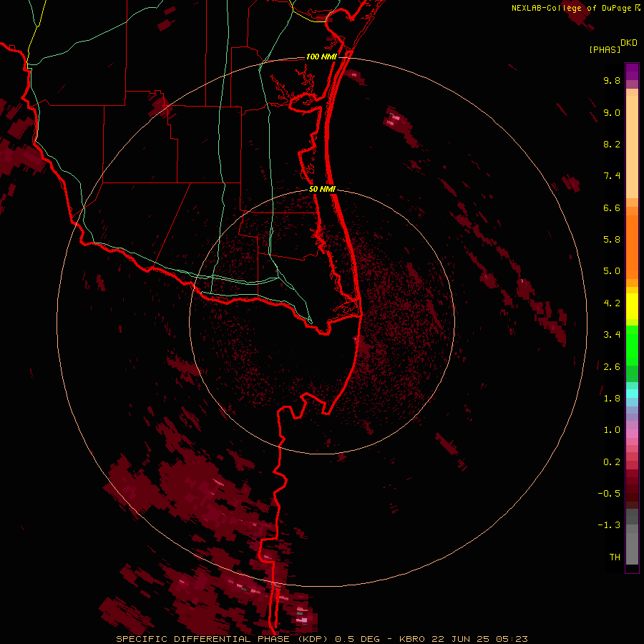Click the "TH" threshold label on scale

point(615,557)
